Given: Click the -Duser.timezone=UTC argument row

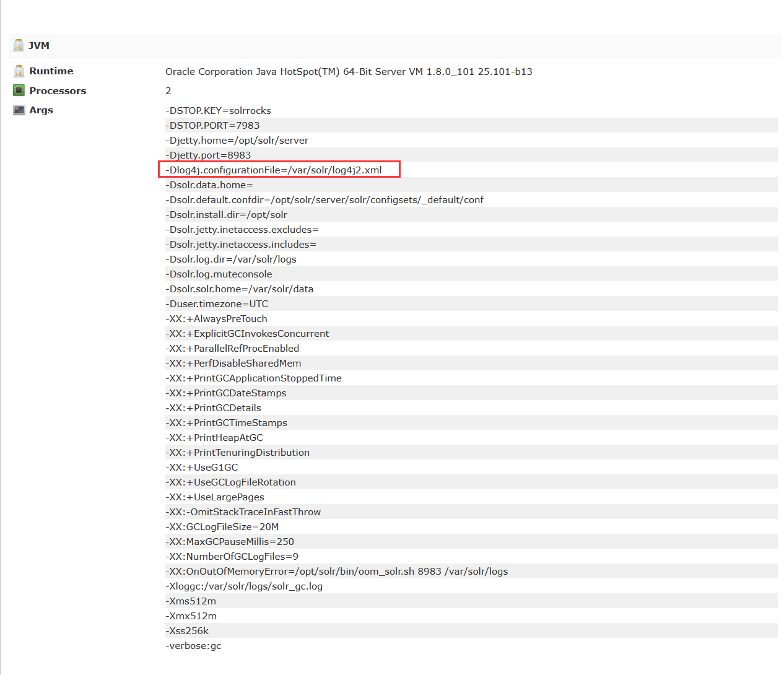Looking at the screenshot, I should 217,304.
